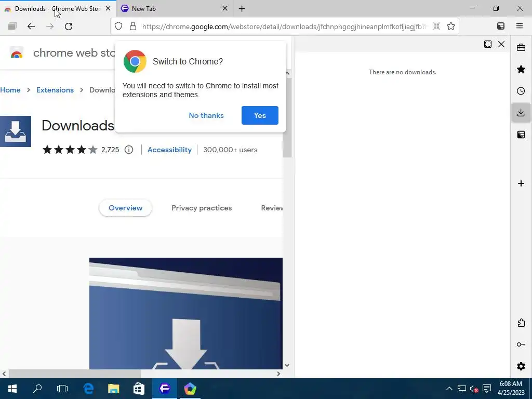
Task: Open the notification center icon
Action: pyautogui.click(x=487, y=389)
